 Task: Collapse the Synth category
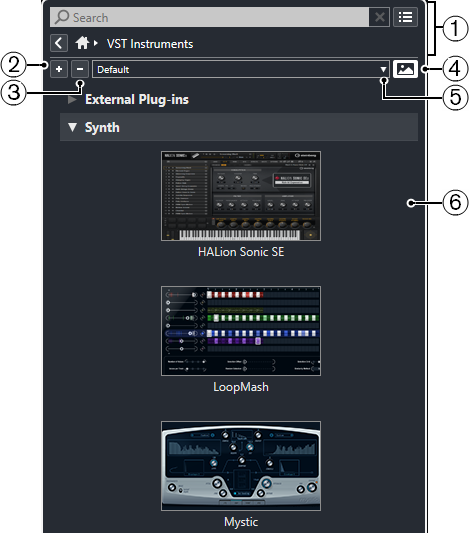pyautogui.click(x=72, y=127)
